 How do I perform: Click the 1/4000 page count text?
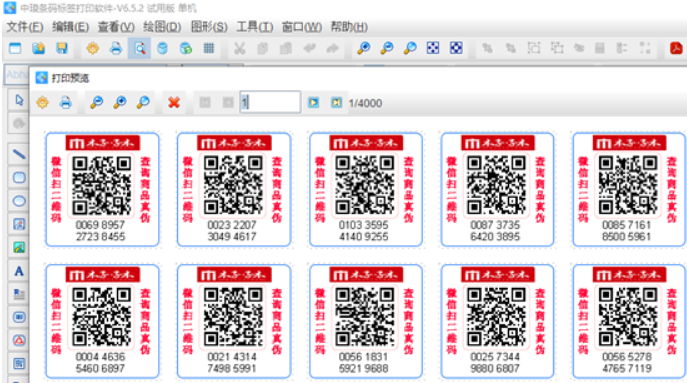click(x=365, y=103)
